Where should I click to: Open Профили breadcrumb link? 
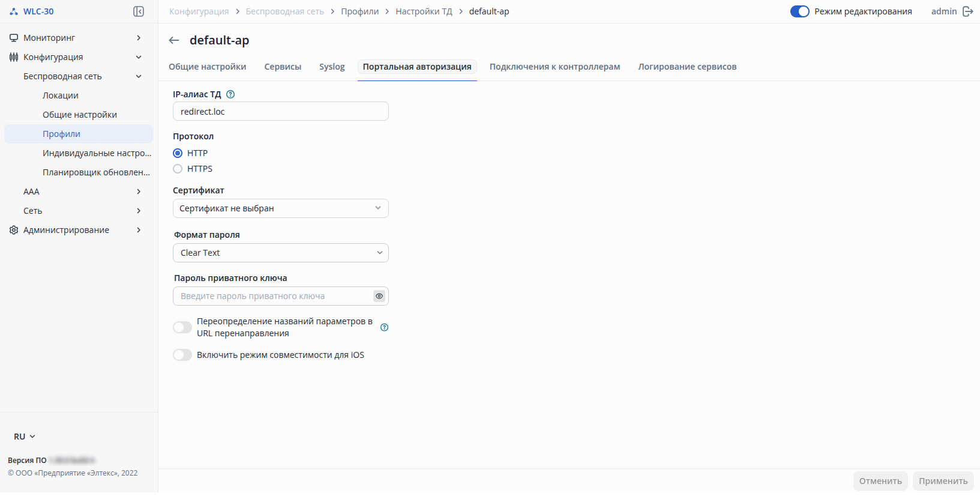tap(360, 11)
